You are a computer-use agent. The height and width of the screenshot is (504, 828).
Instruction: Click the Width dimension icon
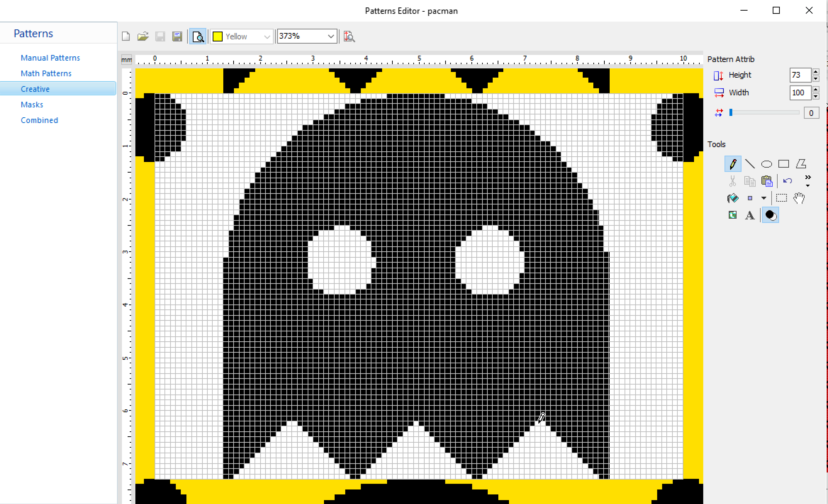tap(719, 93)
